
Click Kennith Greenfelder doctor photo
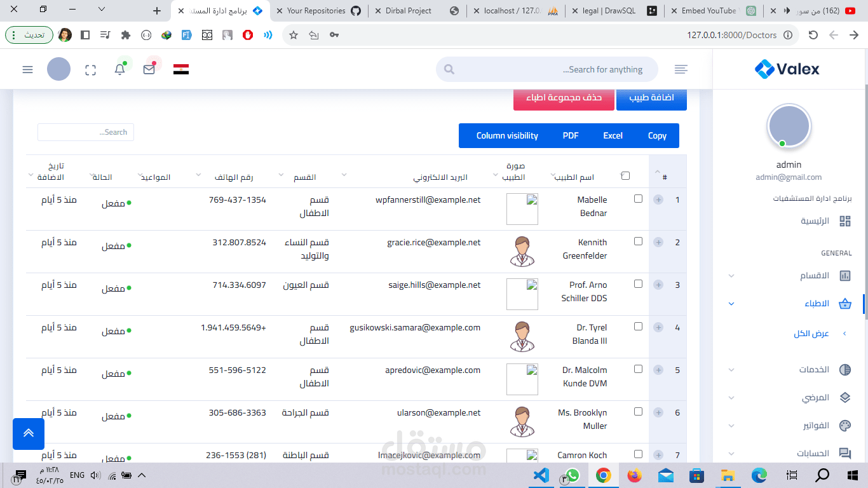click(x=522, y=251)
